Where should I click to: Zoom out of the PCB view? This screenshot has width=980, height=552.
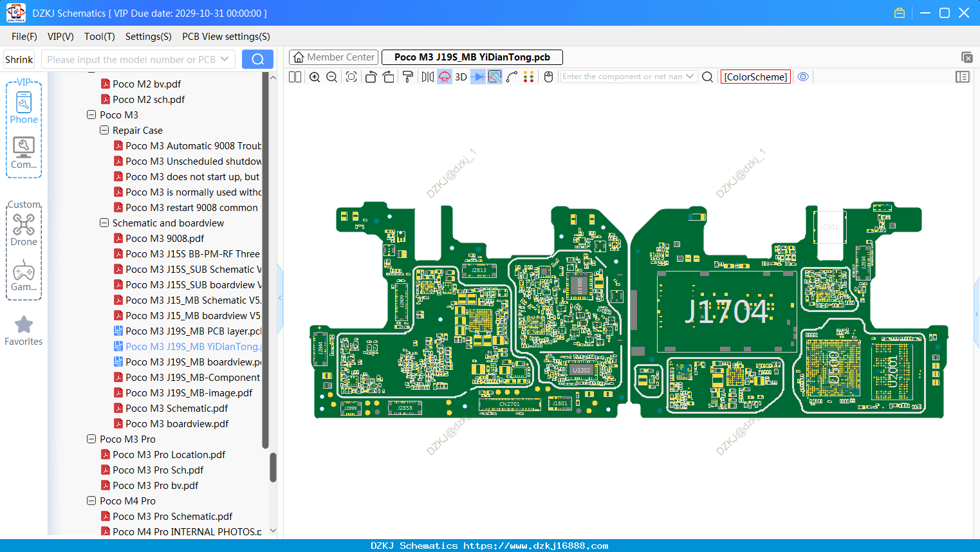click(332, 77)
